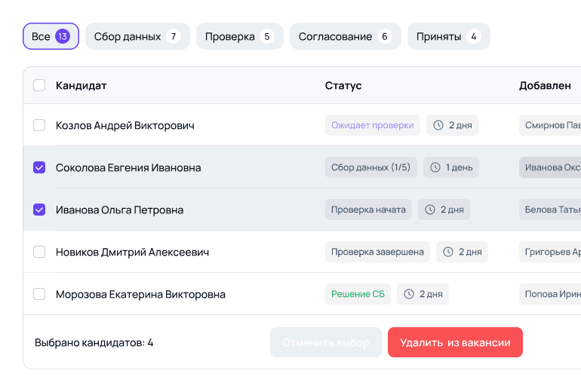Select the Проверка filter tab
The height and width of the screenshot is (392, 581).
(240, 36)
